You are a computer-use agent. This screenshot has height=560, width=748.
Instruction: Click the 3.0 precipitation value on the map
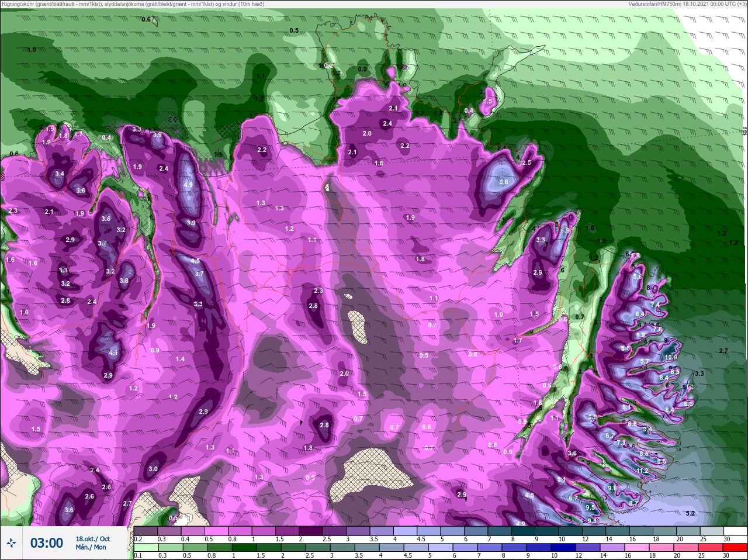(153, 469)
